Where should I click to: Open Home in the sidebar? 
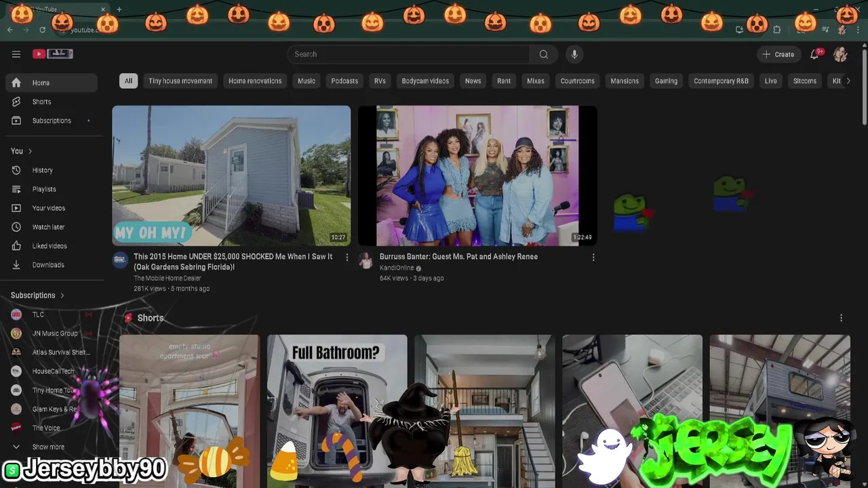point(52,83)
